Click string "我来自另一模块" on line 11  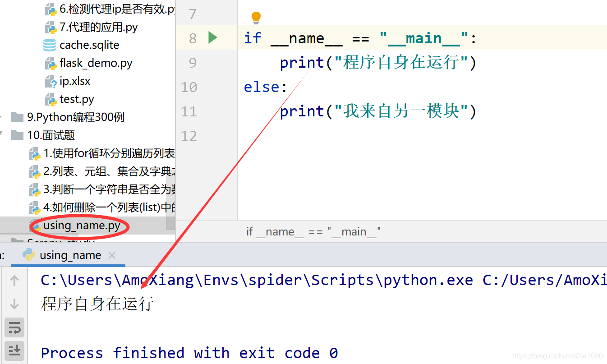[400, 111]
